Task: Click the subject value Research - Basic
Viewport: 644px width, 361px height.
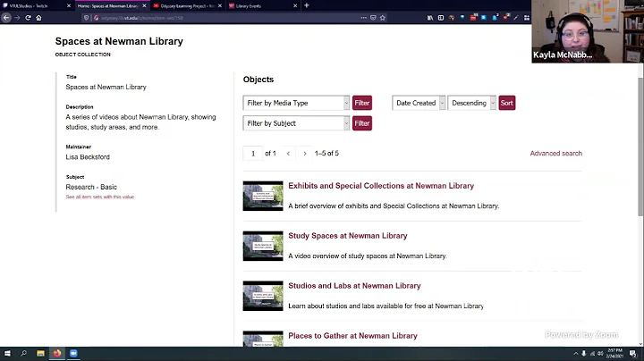Action: 91,187
